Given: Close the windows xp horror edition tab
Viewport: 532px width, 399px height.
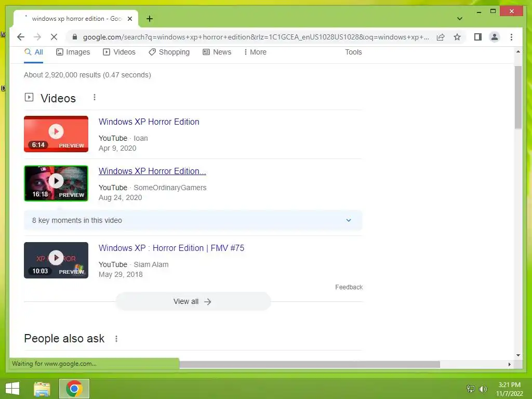Looking at the screenshot, I should pos(129,19).
